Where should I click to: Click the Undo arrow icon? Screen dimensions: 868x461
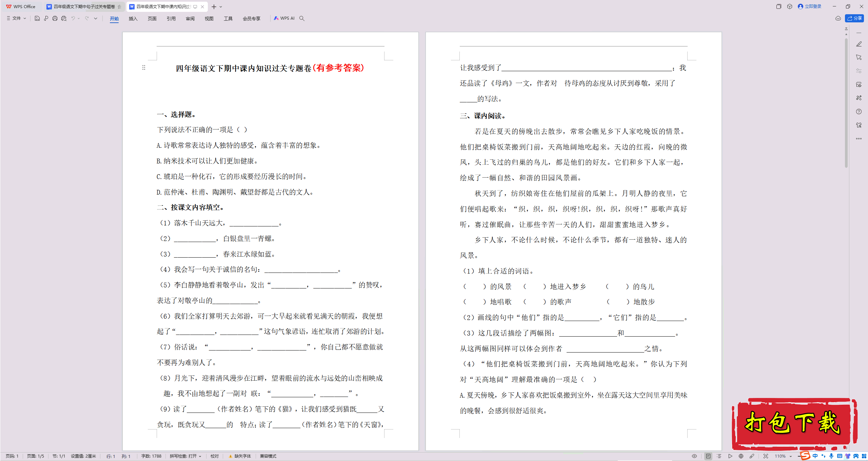click(73, 18)
